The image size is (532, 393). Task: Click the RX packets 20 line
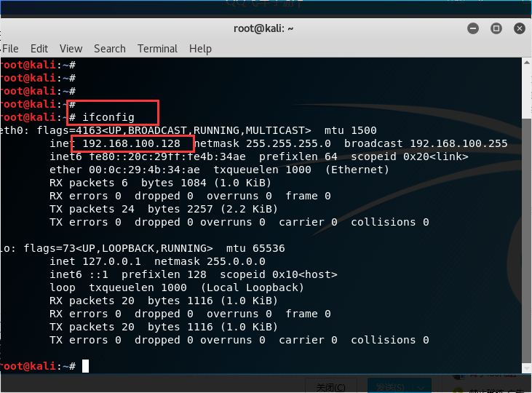[164, 301]
